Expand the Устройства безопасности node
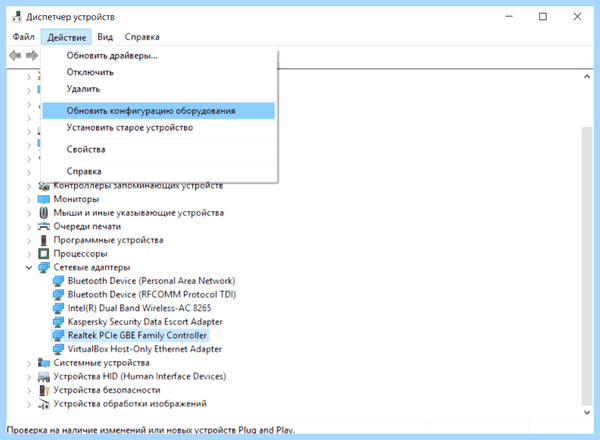The width and height of the screenshot is (600, 440). pyautogui.click(x=29, y=391)
